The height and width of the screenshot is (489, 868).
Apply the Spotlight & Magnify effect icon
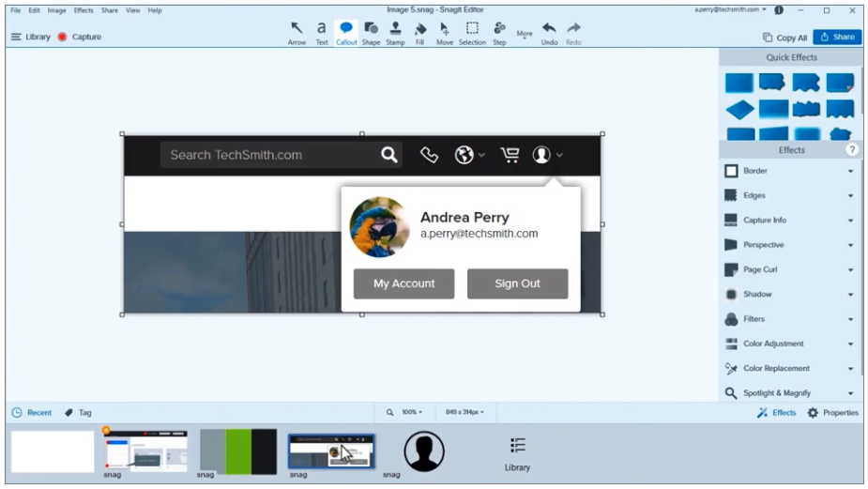[731, 392]
